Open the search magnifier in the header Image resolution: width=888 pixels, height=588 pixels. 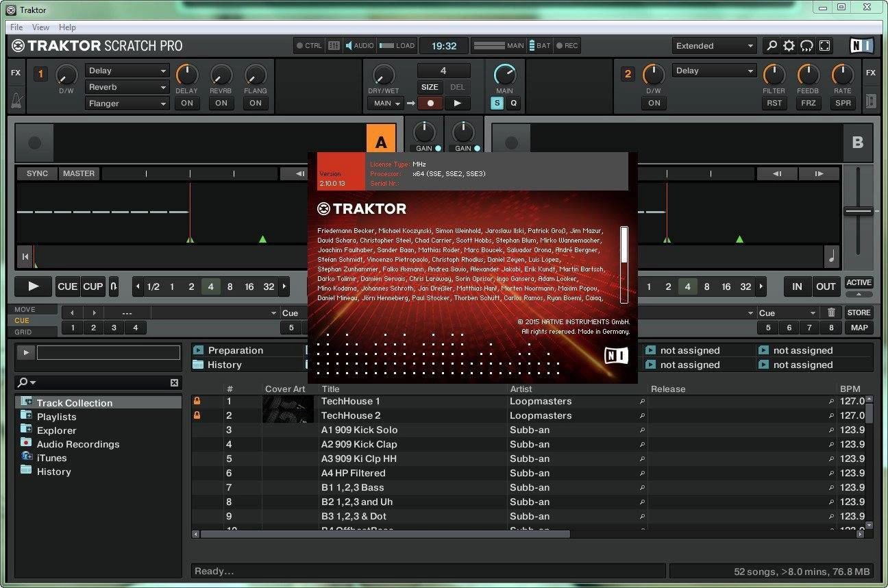click(x=772, y=46)
